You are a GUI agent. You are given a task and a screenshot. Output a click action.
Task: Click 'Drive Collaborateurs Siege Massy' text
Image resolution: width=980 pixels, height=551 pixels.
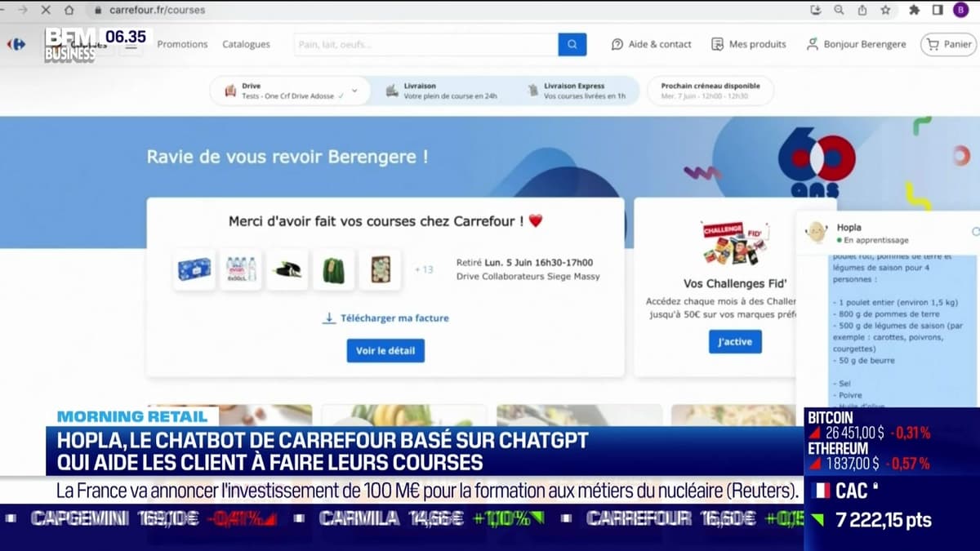point(528,277)
